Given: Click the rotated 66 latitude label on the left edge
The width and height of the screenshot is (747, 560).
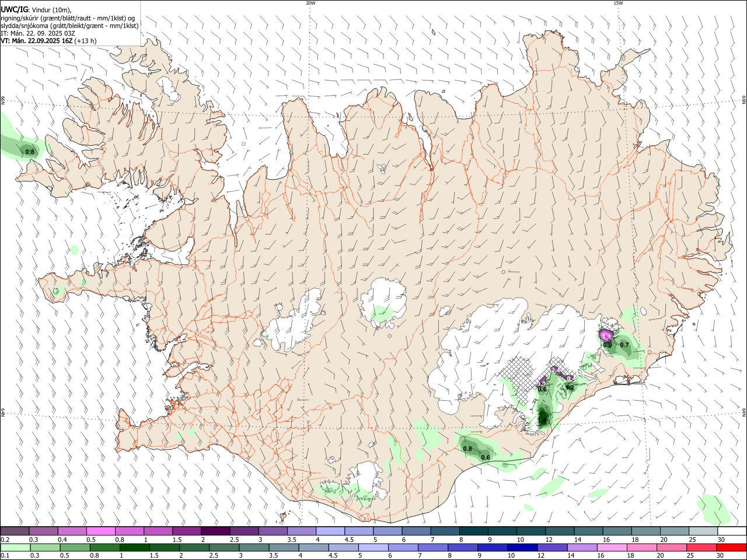Looking at the screenshot, I should 3,100.
